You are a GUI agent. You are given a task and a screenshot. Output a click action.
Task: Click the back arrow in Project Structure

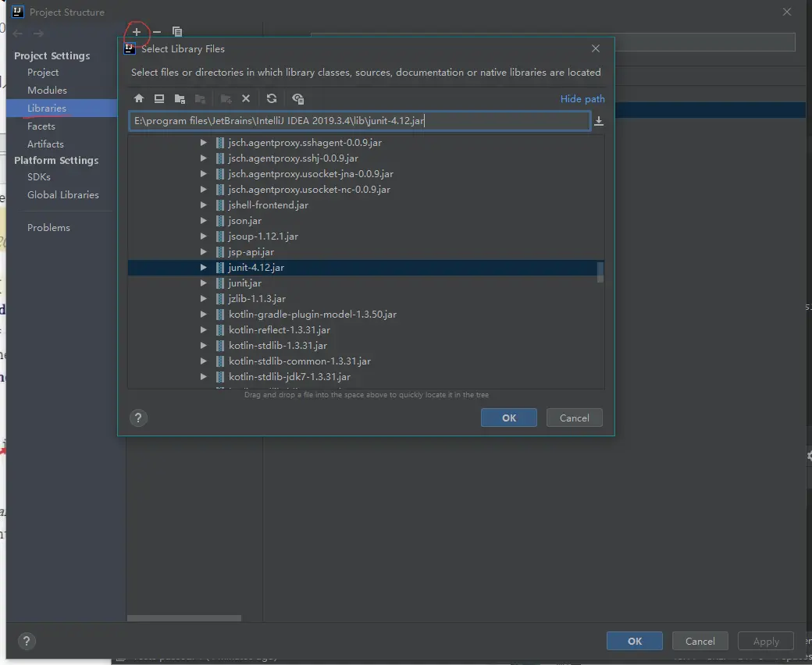[18, 34]
